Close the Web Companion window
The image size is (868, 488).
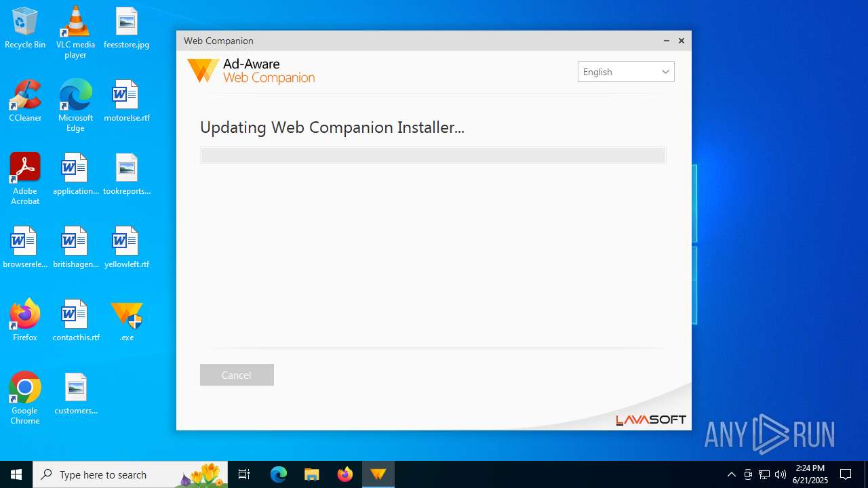pos(682,41)
